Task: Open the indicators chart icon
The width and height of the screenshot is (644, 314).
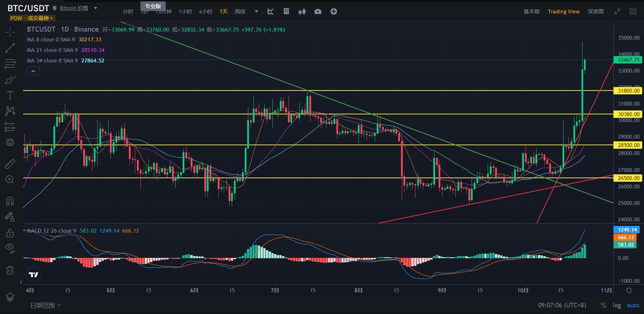Action: (x=270, y=11)
